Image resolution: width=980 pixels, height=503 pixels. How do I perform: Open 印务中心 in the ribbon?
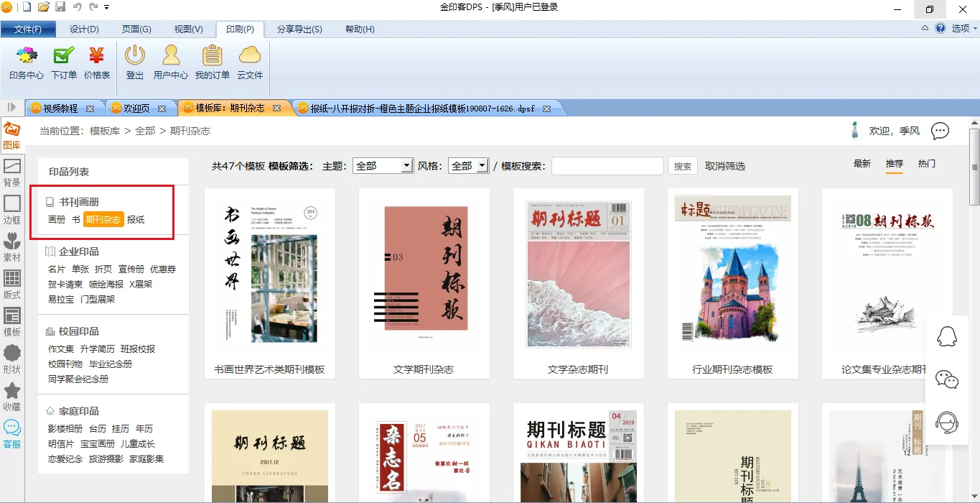pyautogui.click(x=27, y=62)
